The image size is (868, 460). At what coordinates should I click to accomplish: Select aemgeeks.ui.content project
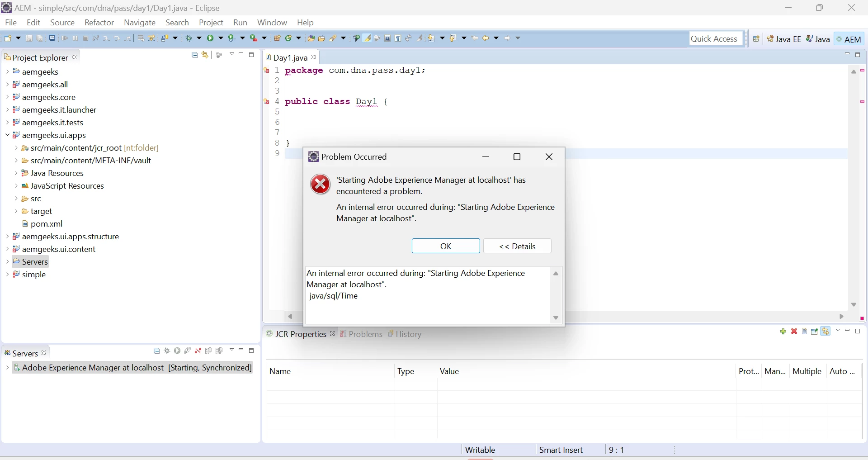(x=54, y=249)
